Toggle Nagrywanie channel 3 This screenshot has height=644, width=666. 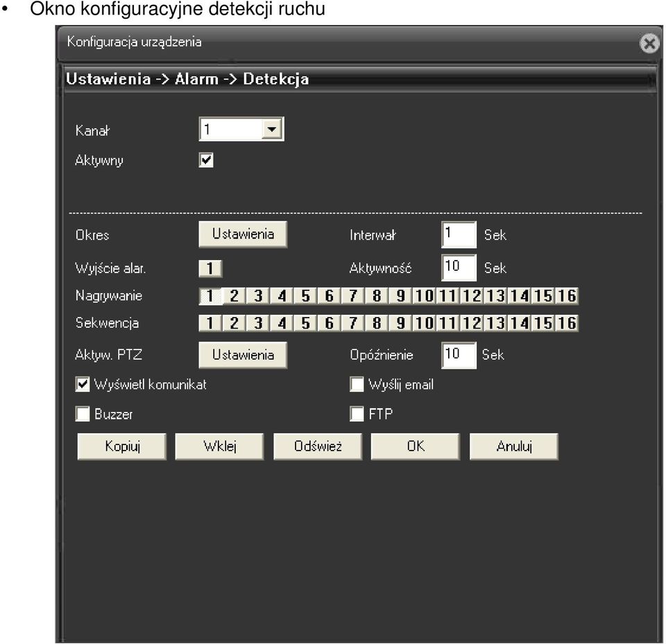[x=258, y=296]
